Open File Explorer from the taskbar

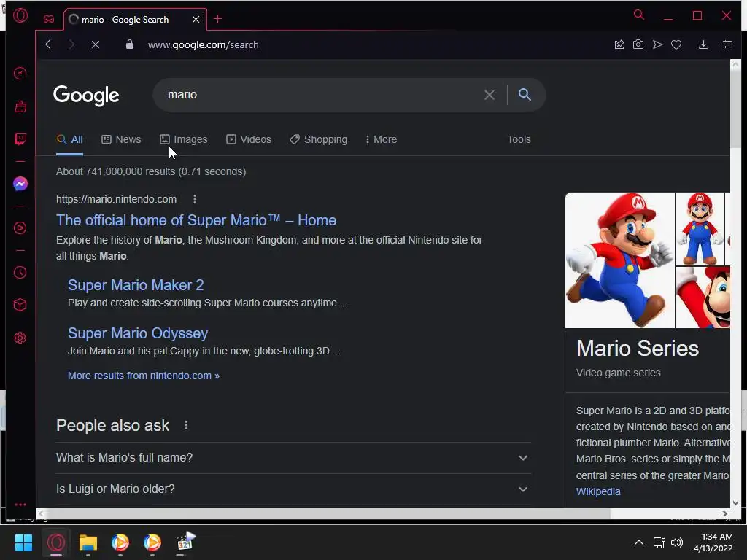click(x=88, y=542)
